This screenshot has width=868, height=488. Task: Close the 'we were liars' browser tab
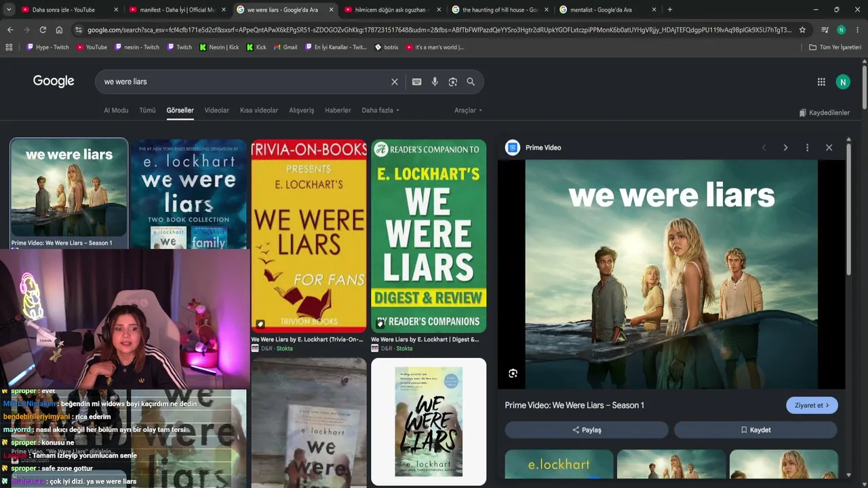[x=331, y=9]
